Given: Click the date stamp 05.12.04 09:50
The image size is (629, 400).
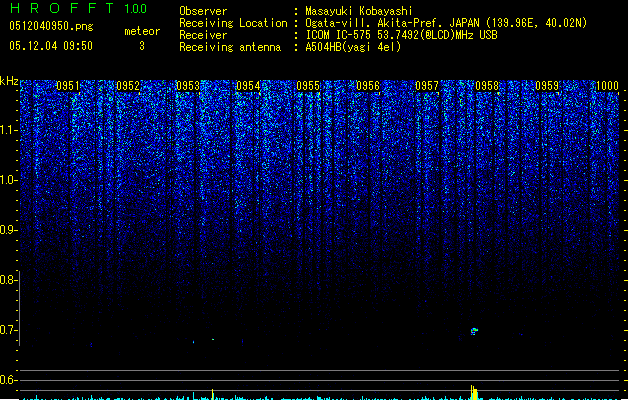Looking at the screenshot, I should [x=51, y=46].
